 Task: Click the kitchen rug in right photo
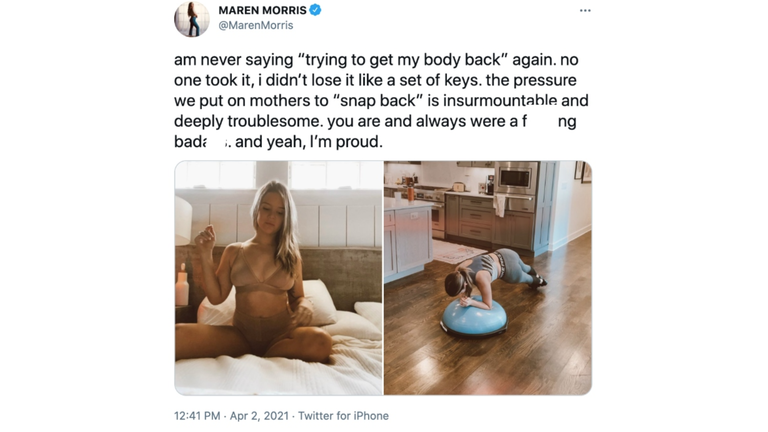point(456,251)
